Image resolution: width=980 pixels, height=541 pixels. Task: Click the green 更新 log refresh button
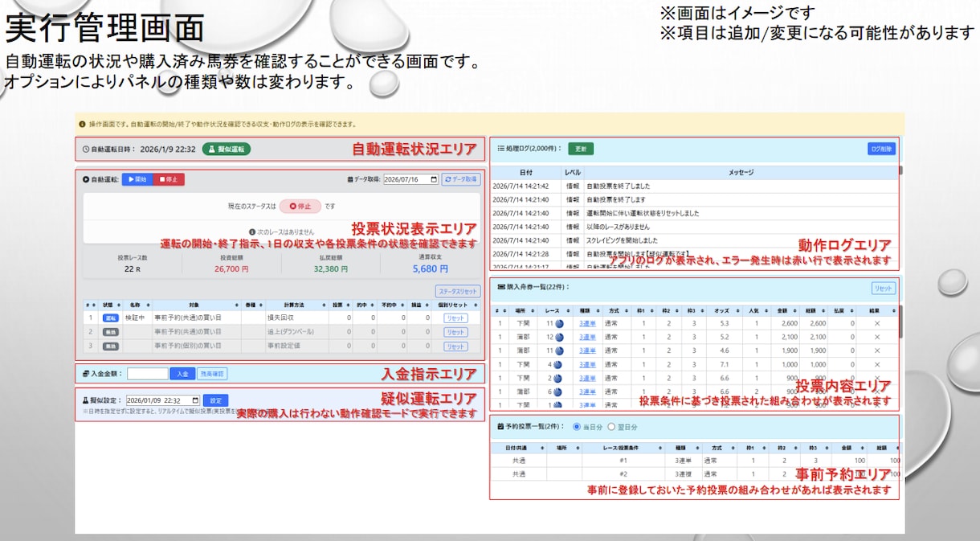point(581,149)
